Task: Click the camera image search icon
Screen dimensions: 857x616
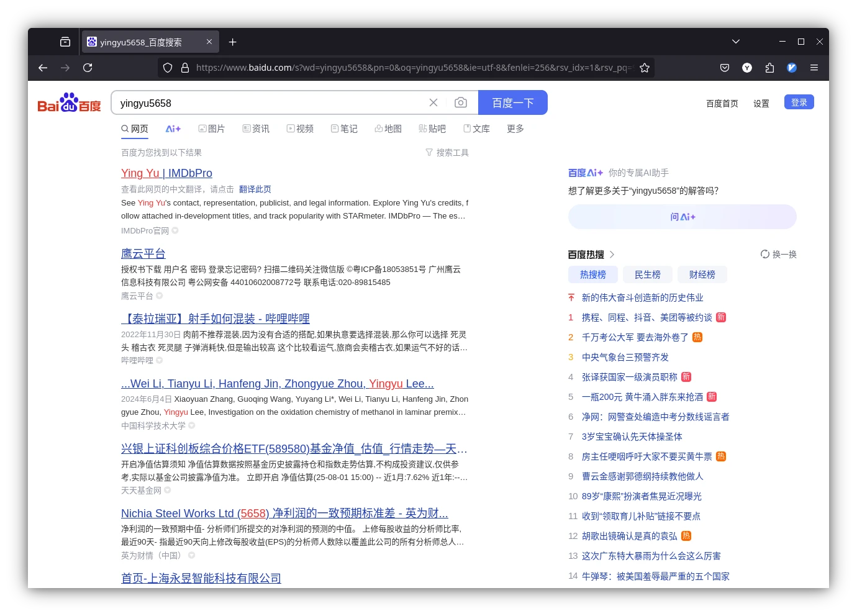Action: [x=460, y=102]
